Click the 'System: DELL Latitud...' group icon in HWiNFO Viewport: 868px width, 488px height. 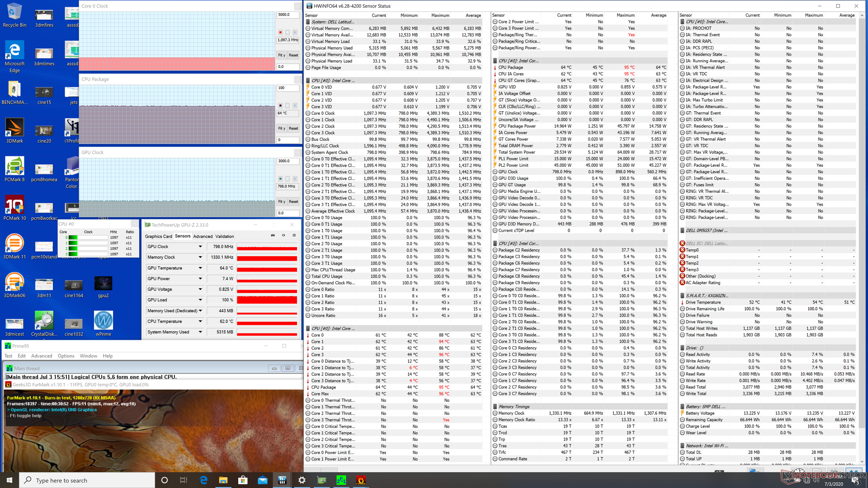click(308, 22)
